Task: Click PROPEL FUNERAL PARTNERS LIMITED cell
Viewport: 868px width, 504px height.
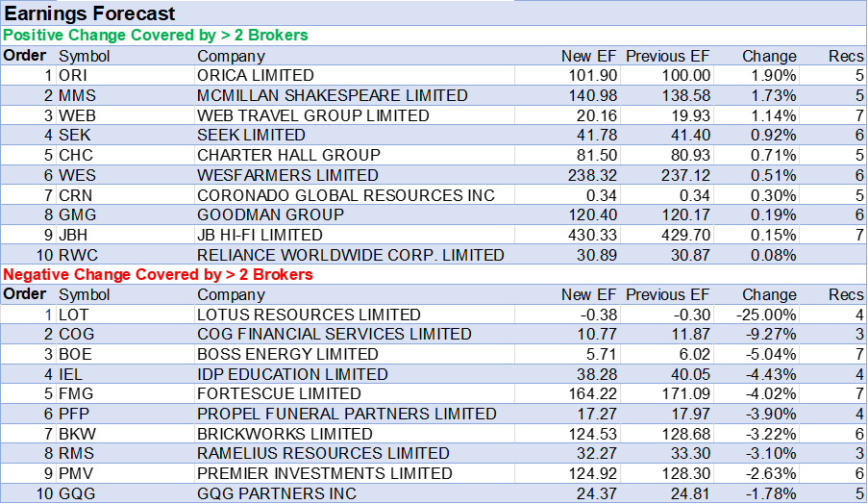Action: [x=346, y=415]
